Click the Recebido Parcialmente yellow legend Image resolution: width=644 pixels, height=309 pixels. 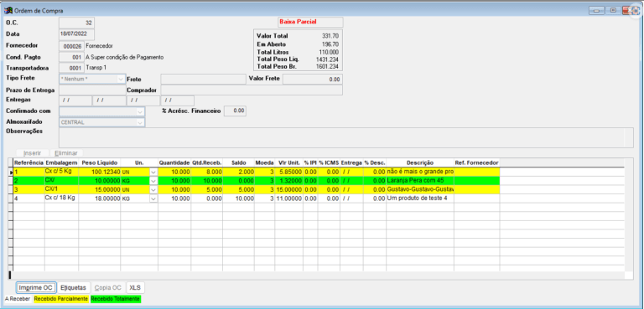coord(60,299)
